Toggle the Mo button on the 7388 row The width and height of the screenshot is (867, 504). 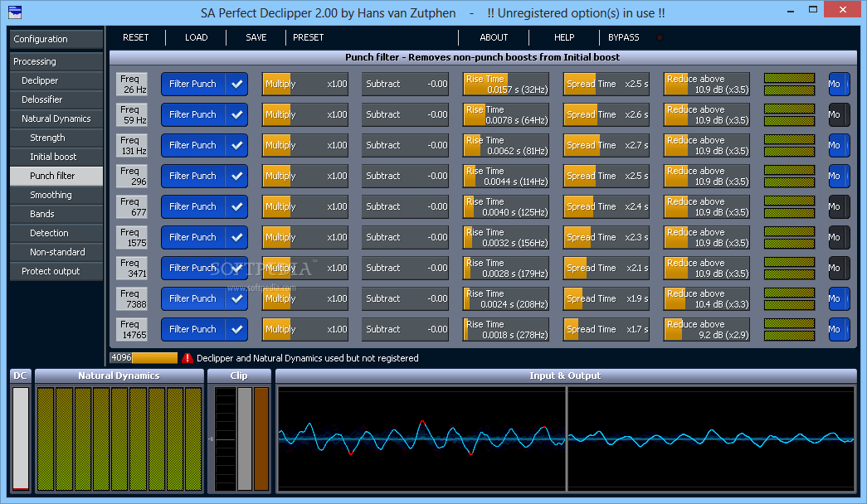(838, 299)
